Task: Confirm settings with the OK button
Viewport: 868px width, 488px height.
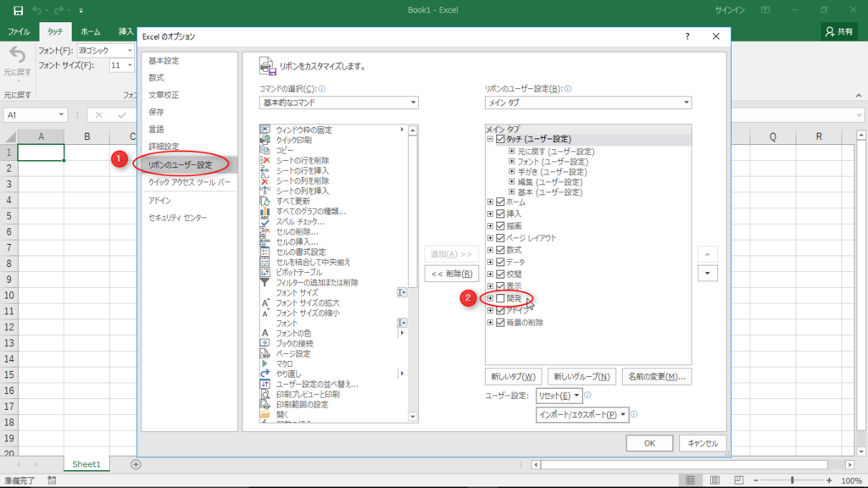Action: pyautogui.click(x=649, y=442)
